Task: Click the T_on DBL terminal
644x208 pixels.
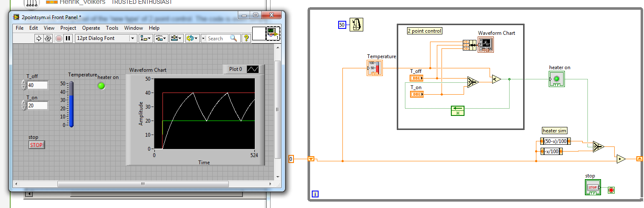Action: pyautogui.click(x=416, y=94)
